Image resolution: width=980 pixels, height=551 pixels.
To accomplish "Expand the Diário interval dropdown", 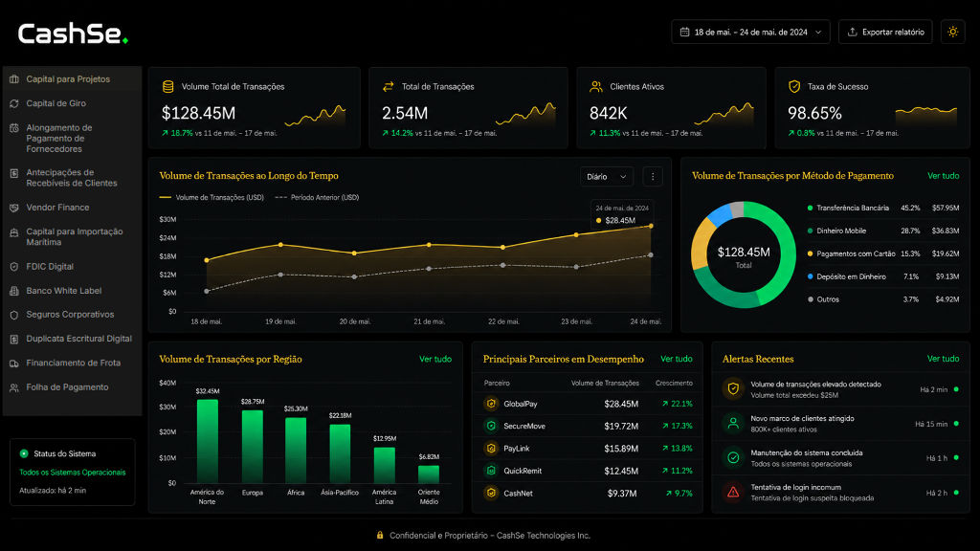I will [x=606, y=177].
